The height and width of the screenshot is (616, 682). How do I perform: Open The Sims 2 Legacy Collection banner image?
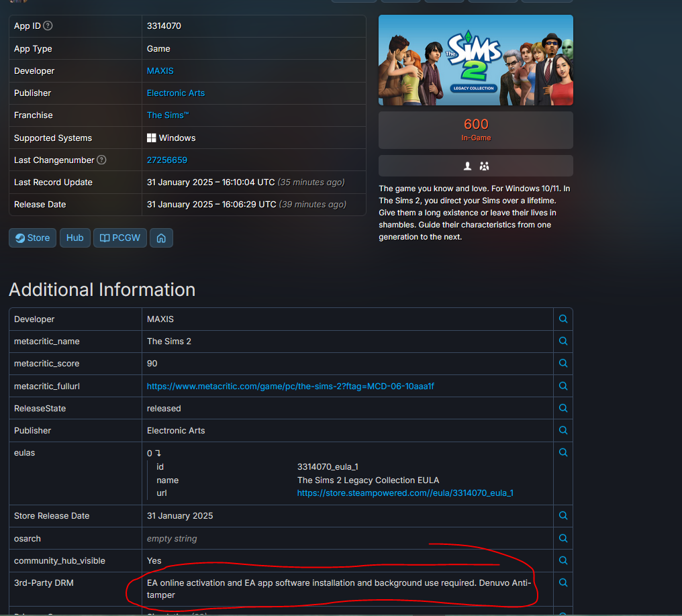coord(476,60)
